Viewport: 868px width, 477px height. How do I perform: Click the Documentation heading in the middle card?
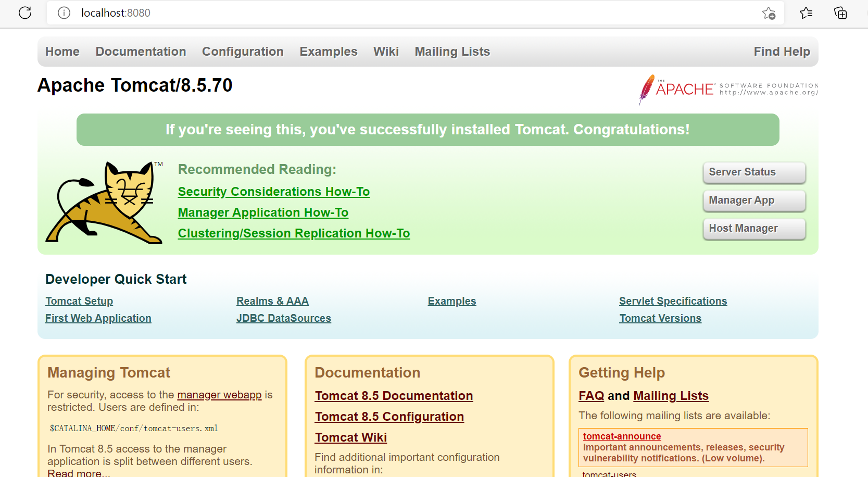[x=367, y=372]
